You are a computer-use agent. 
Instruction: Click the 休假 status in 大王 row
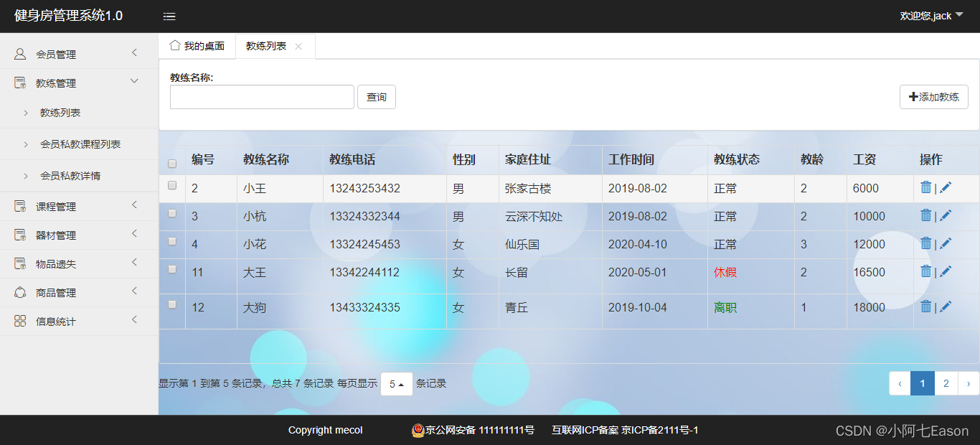(x=725, y=273)
